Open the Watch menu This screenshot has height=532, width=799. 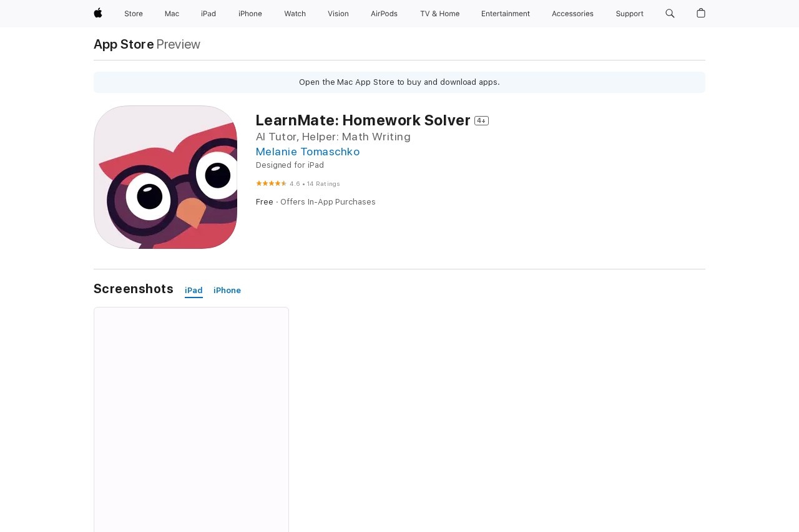pos(295,14)
